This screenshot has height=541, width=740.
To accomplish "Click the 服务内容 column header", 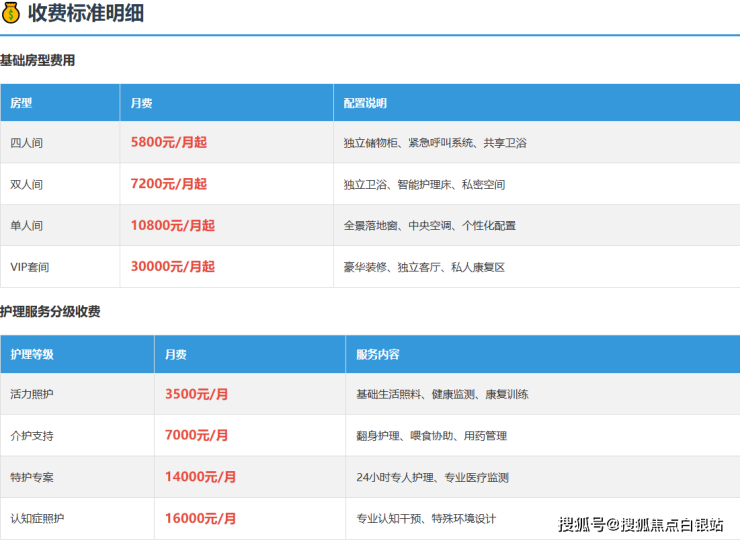I will click(x=378, y=355).
